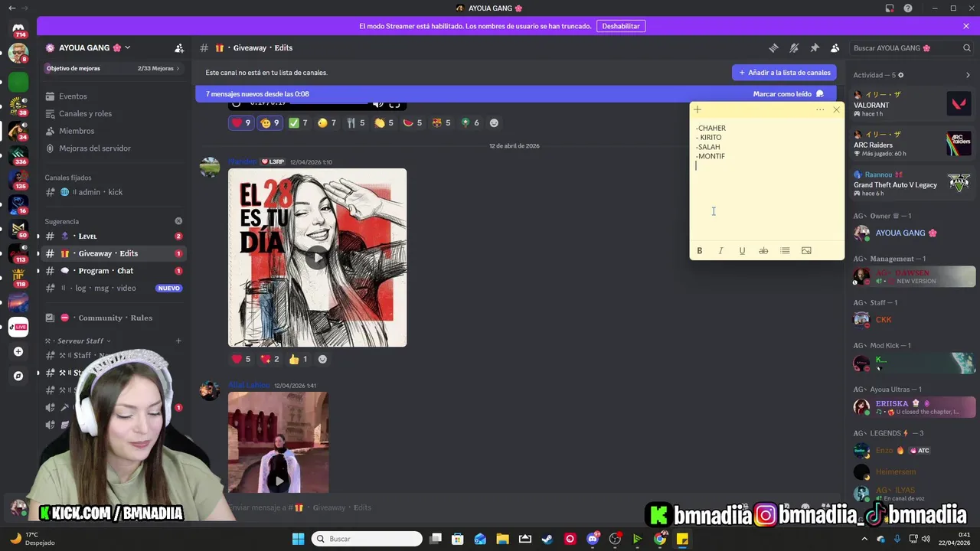Open the VALORANT activity card
Screen dimensions: 980x551
[x=912, y=104]
